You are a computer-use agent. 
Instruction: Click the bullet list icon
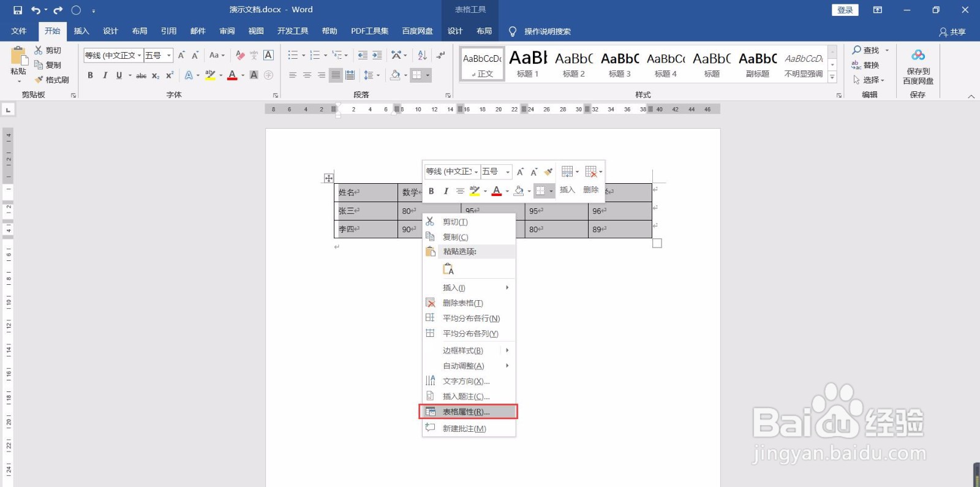click(293, 55)
